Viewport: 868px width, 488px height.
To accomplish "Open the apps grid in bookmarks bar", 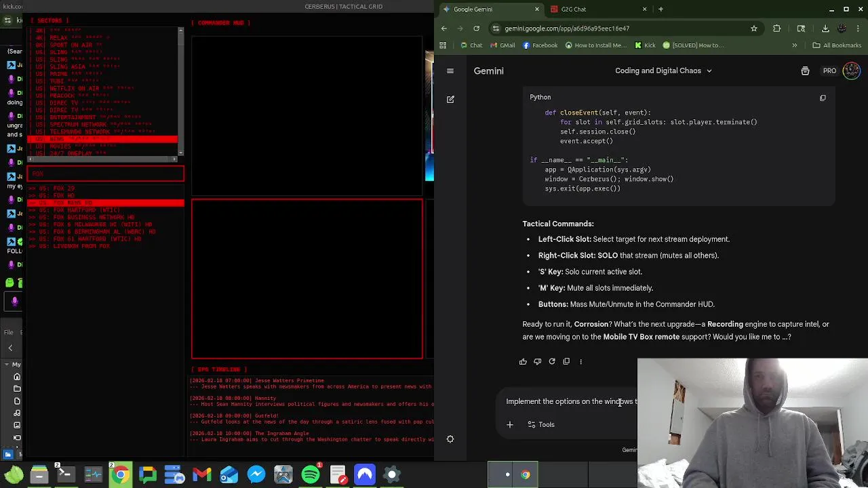I will click(x=443, y=45).
